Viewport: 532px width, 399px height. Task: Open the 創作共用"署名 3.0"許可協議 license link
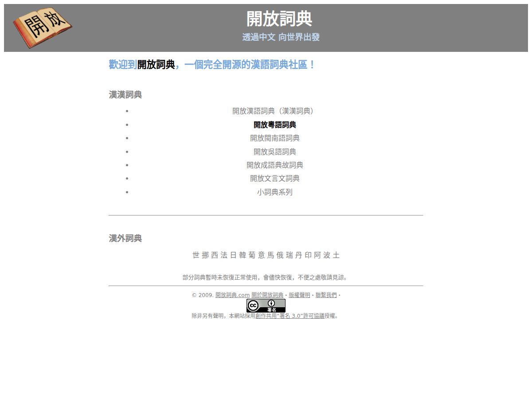[x=290, y=316]
